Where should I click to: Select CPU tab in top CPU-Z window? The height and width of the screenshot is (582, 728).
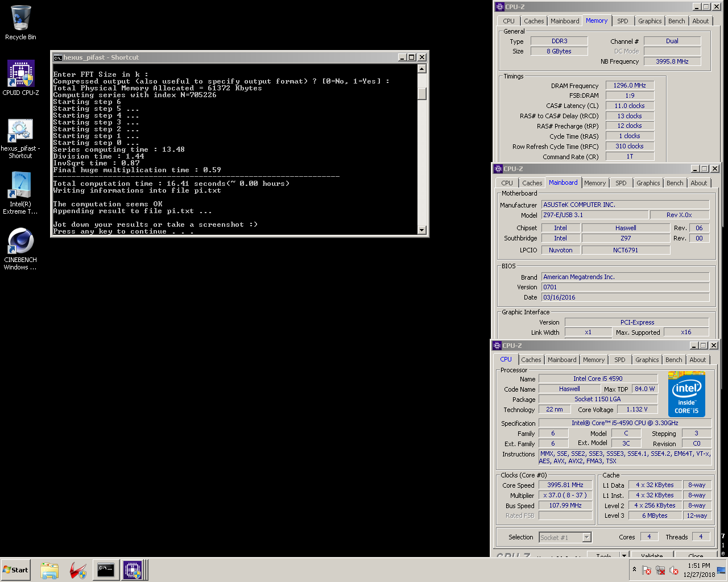[x=508, y=21]
